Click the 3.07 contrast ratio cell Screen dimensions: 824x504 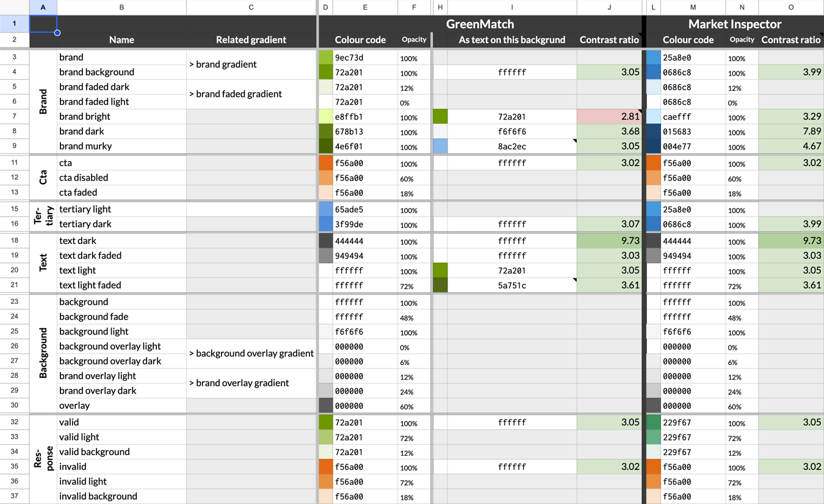coord(609,225)
